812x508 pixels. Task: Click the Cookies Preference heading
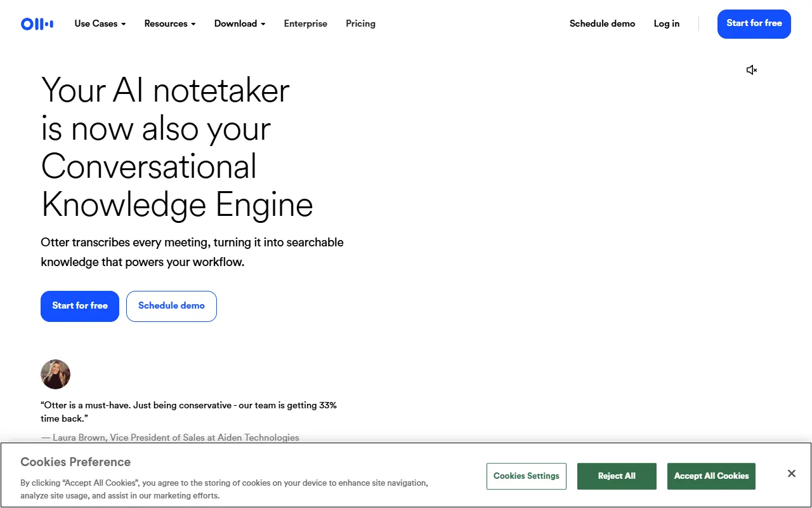click(x=75, y=462)
